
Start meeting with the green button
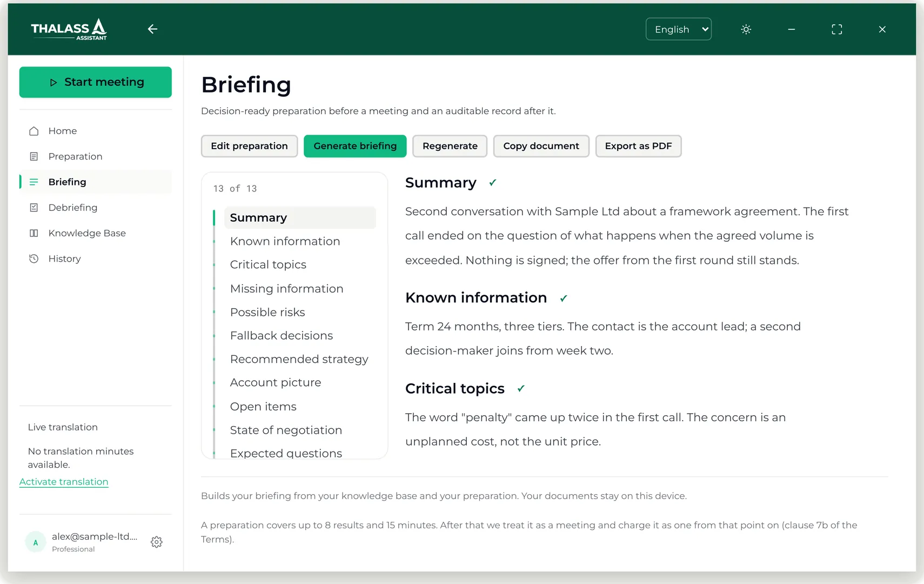(96, 82)
